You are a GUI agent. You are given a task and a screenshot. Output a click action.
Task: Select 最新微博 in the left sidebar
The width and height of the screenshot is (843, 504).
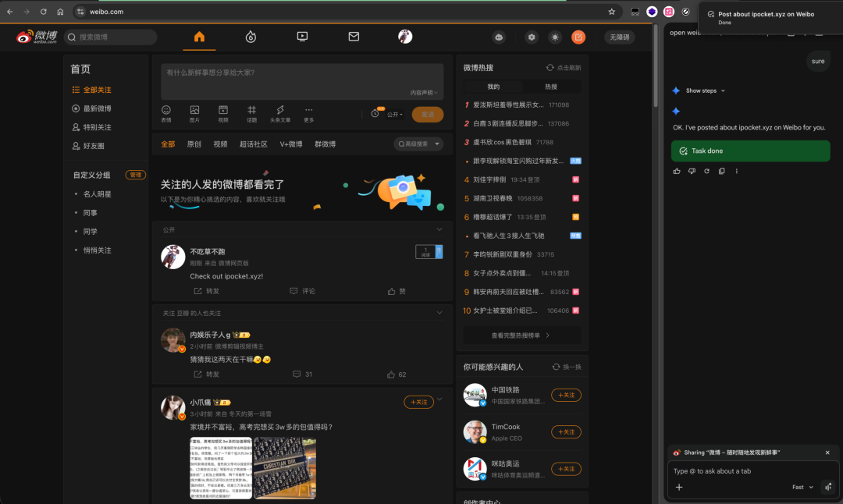click(97, 108)
